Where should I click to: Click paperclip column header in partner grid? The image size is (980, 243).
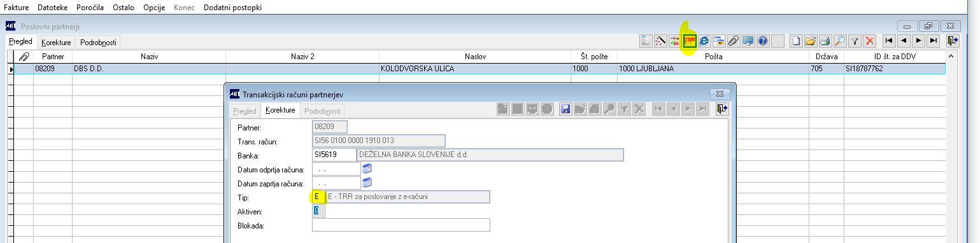[x=24, y=57]
